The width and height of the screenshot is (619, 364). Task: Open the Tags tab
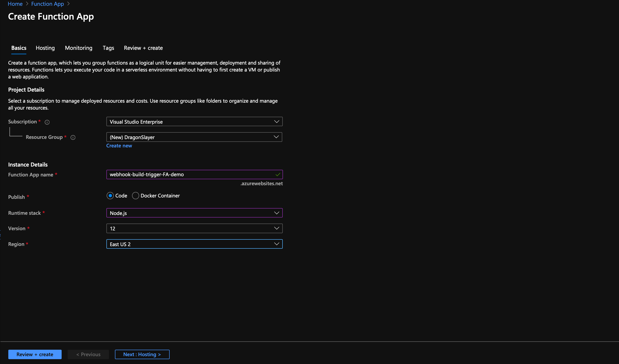pyautogui.click(x=108, y=48)
